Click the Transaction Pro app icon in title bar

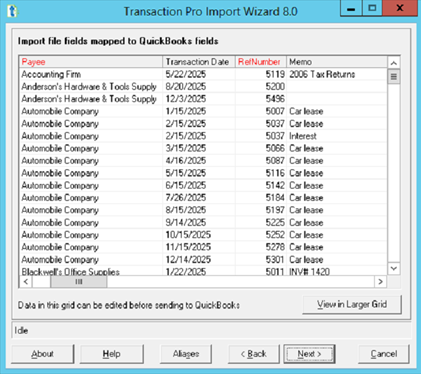click(12, 11)
